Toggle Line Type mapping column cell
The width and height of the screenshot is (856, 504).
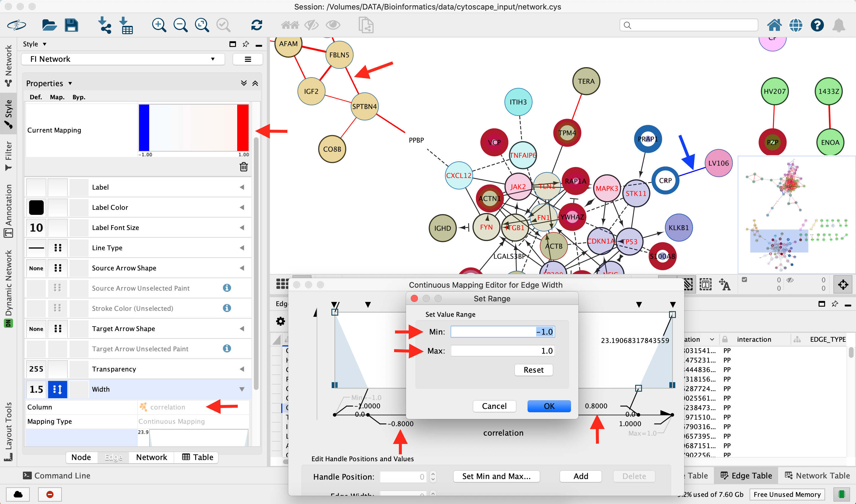(58, 248)
